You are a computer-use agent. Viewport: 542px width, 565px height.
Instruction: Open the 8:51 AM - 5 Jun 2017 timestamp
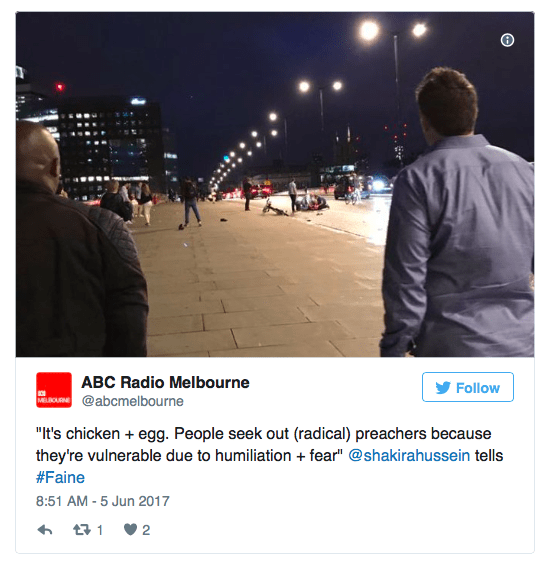(x=103, y=501)
